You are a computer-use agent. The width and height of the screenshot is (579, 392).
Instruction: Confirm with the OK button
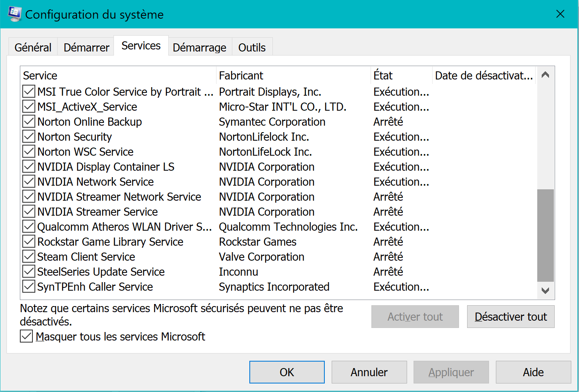point(287,372)
